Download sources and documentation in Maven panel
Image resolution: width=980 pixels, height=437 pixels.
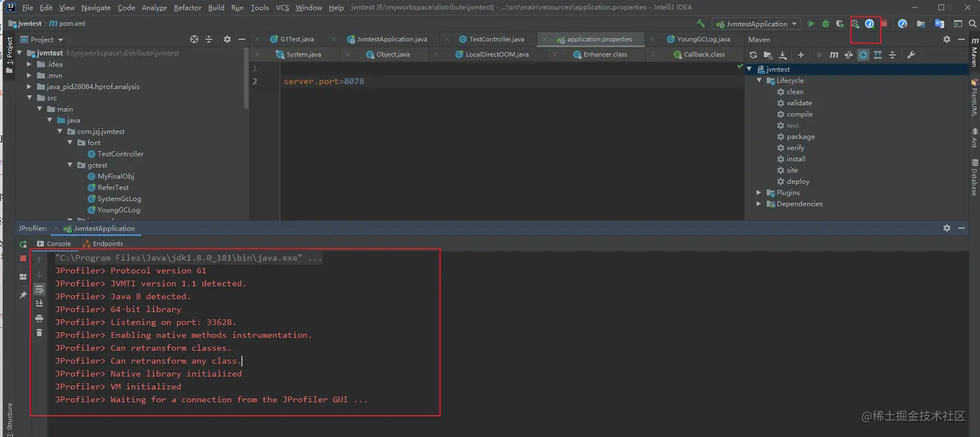[x=784, y=55]
